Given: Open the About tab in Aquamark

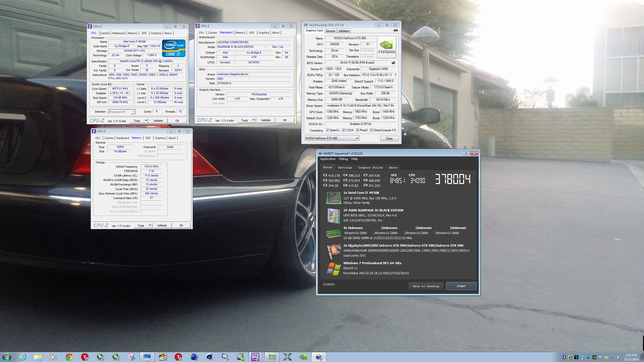Looking at the screenshot, I should pyautogui.click(x=393, y=167).
